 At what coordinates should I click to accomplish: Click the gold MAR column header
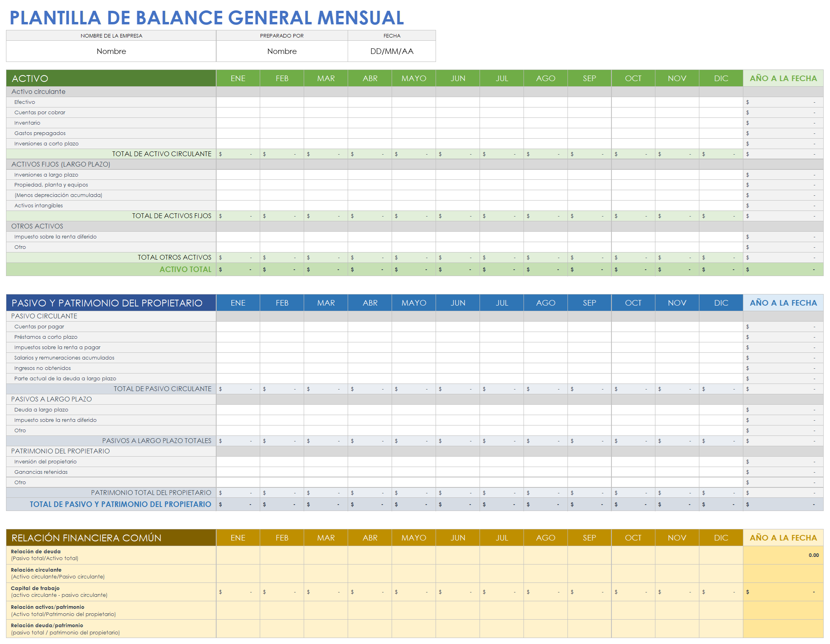click(x=326, y=538)
